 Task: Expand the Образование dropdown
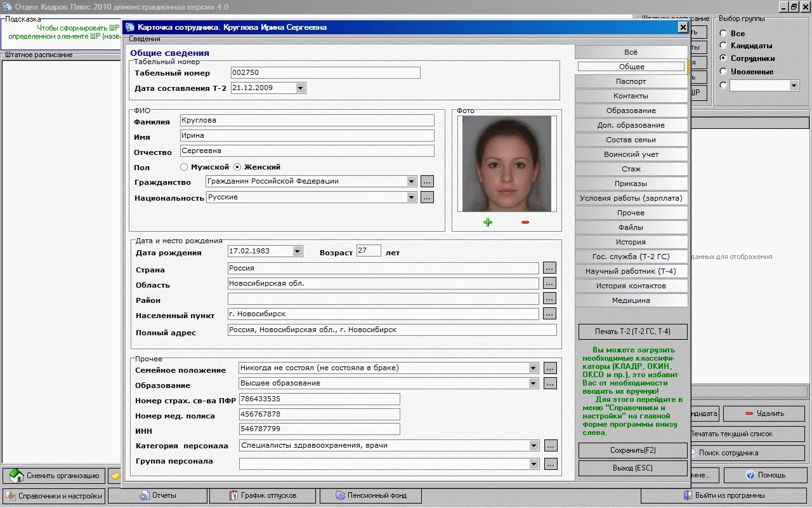[x=534, y=384]
